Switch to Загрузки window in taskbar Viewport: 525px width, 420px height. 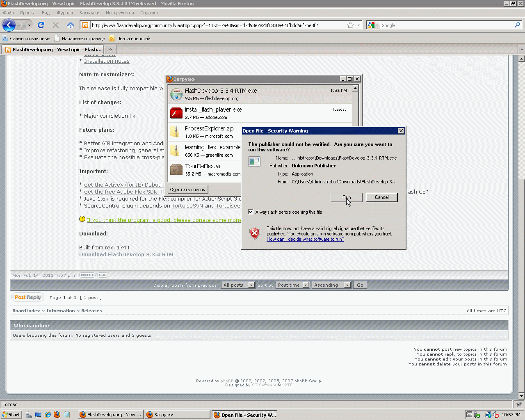click(177, 415)
